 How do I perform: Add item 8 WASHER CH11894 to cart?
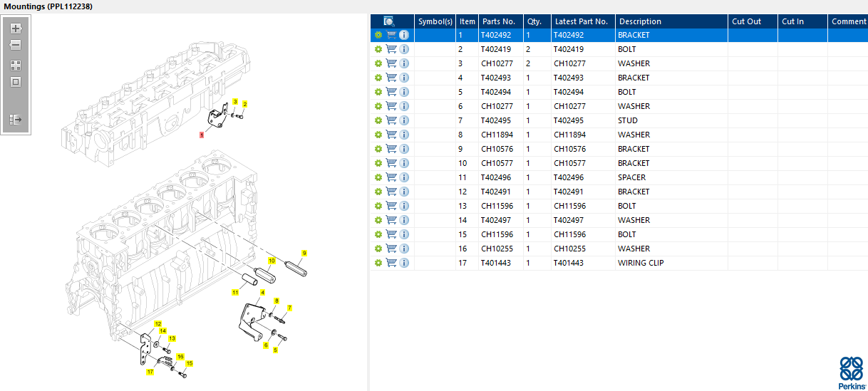(x=391, y=135)
